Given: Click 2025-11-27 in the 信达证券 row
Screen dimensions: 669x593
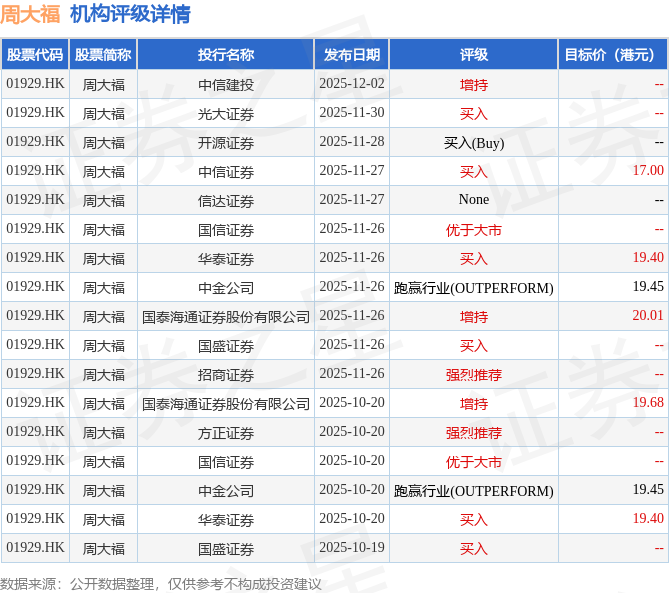Looking at the screenshot, I should [352, 200].
